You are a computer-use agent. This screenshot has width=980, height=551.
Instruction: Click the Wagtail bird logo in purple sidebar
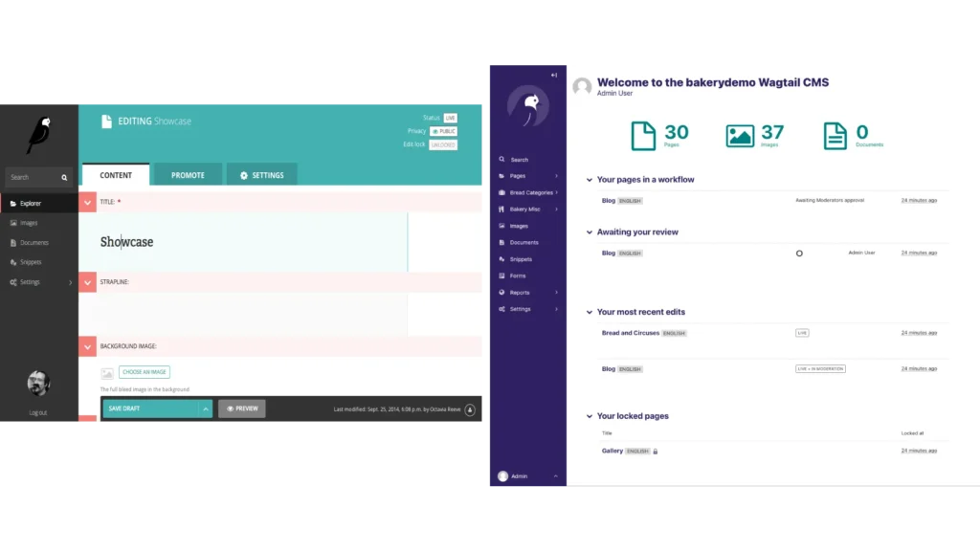[x=527, y=106]
